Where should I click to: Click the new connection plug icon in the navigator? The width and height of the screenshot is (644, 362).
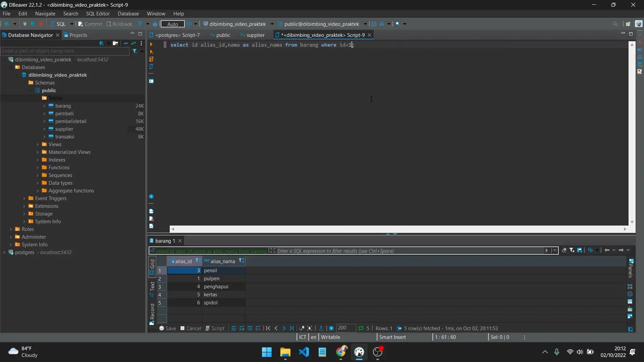(x=101, y=43)
